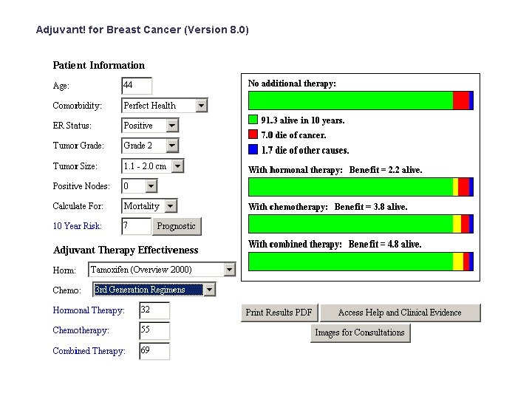532x399 pixels.
Task: Click the green alive in 10 years swatch
Action: click(253, 120)
